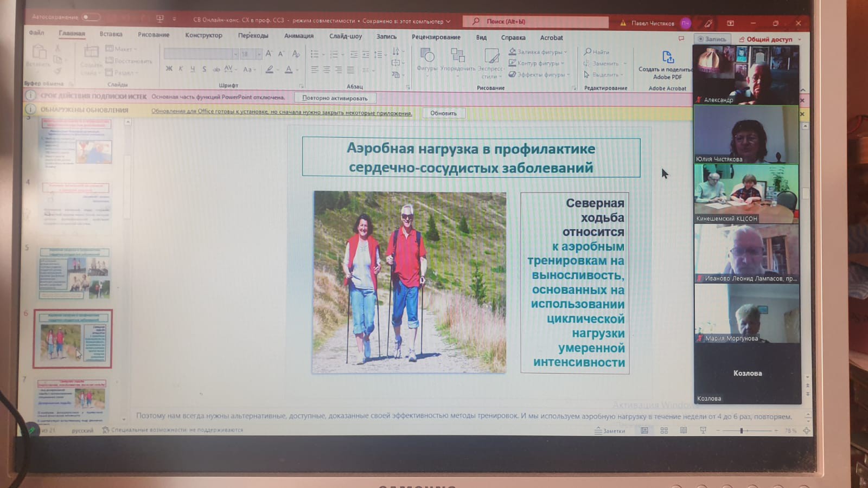This screenshot has height=488, width=868.
Task: Switch to the Конструктор tab
Action: click(203, 35)
